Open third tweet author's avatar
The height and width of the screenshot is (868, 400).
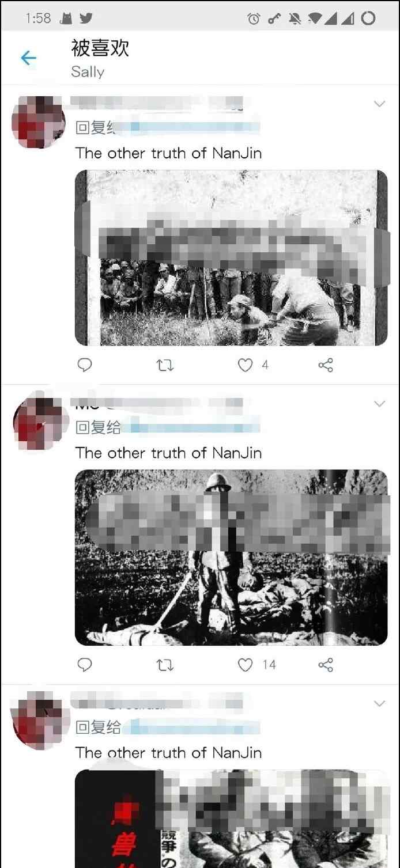pos(38,722)
